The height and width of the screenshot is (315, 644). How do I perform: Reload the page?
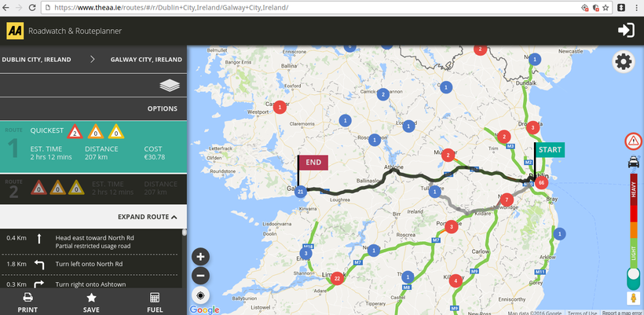(31, 7)
